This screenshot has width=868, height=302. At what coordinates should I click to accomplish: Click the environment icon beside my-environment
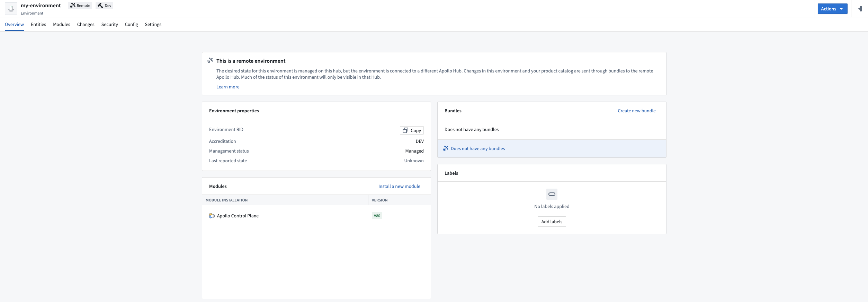[x=11, y=9]
